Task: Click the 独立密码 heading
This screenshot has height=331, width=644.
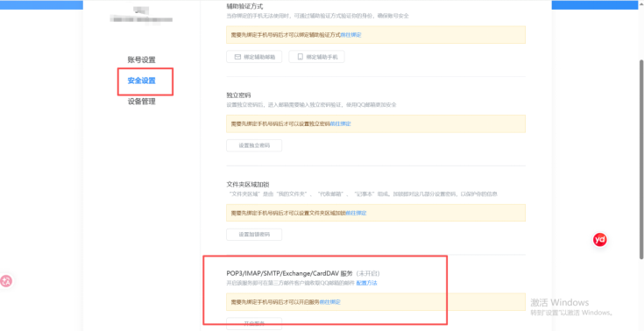Action: pyautogui.click(x=238, y=95)
